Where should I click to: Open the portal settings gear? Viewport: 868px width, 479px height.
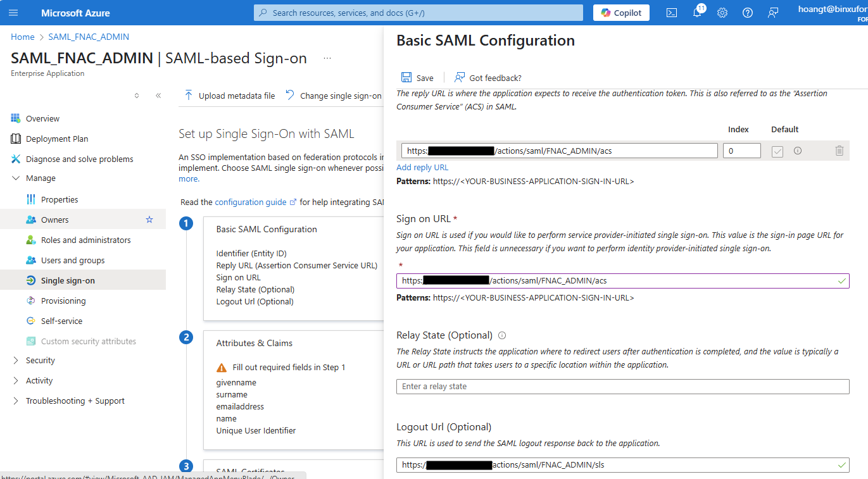point(722,12)
